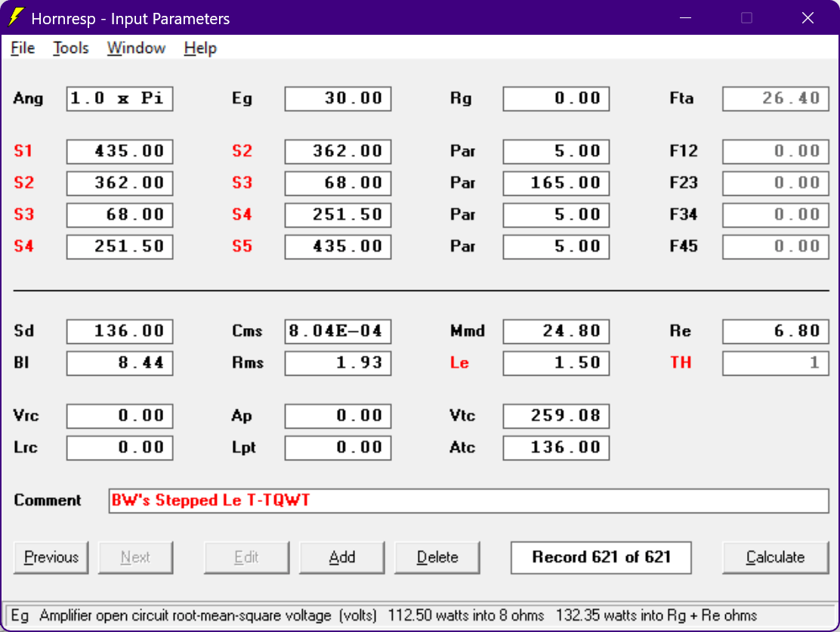Image resolution: width=840 pixels, height=632 pixels.
Task: Click the S1 field showing 435.00
Action: (119, 151)
